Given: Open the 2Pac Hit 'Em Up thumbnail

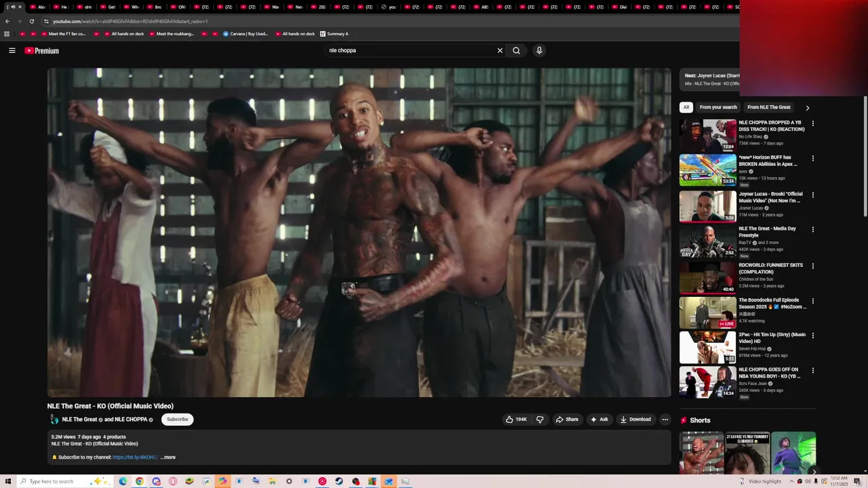Looking at the screenshot, I should pyautogui.click(x=708, y=347).
